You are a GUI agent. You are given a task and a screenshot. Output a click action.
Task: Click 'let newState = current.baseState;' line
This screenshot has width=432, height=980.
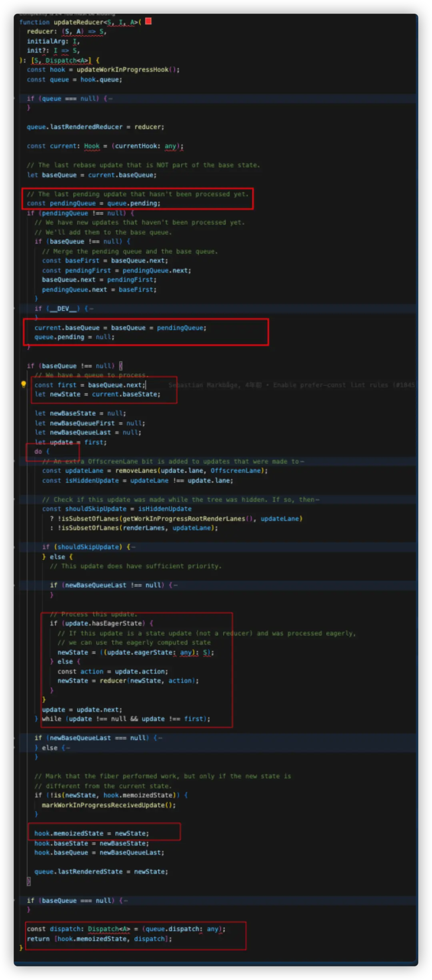[97, 394]
